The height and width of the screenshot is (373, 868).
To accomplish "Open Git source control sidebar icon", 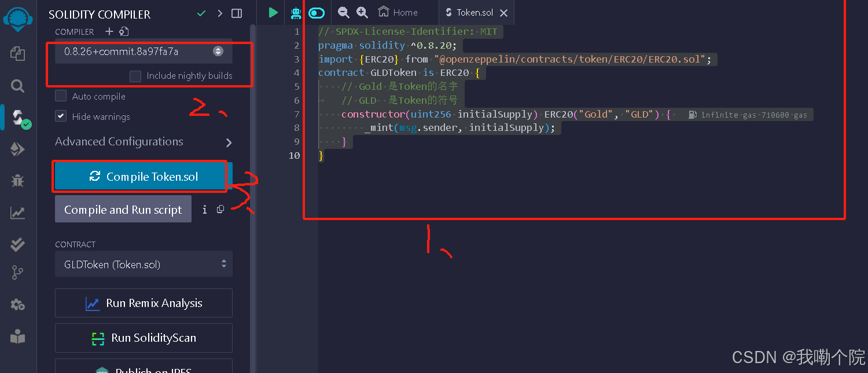I will pos(18,272).
